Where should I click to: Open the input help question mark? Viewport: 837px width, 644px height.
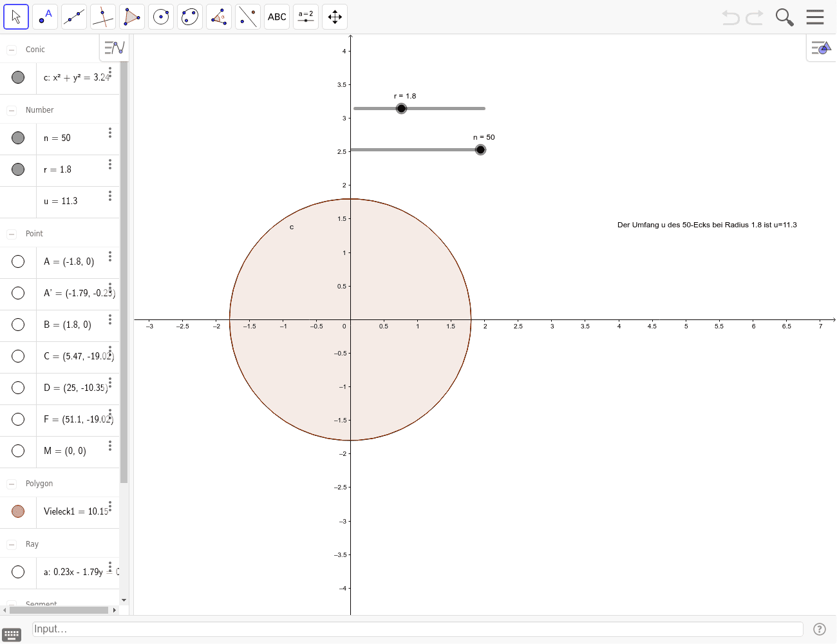820,629
